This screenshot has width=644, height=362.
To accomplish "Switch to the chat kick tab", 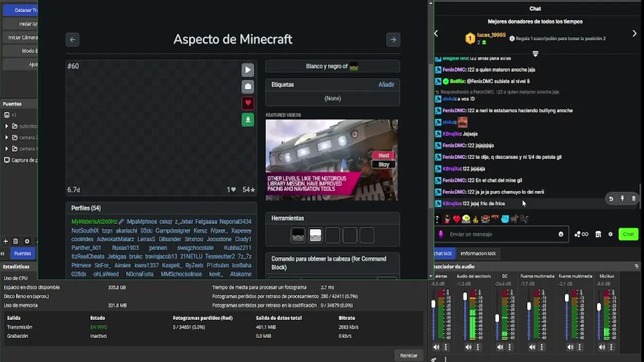I will [x=443, y=253].
